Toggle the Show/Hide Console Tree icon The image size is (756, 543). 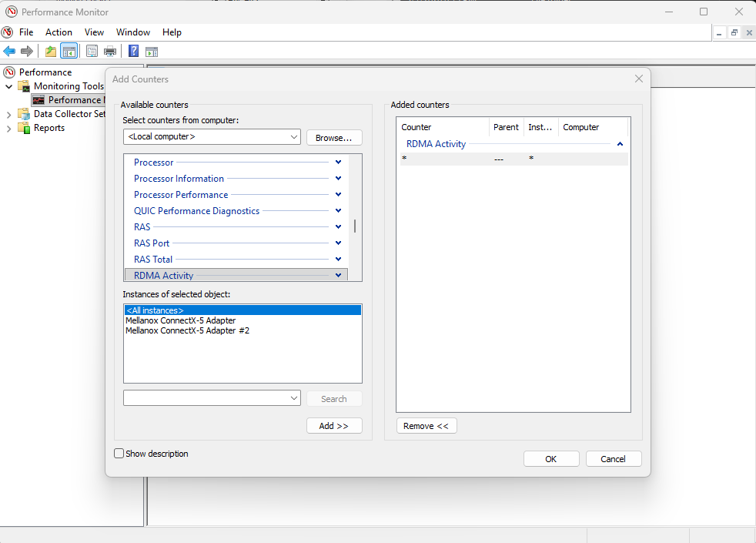pos(69,52)
